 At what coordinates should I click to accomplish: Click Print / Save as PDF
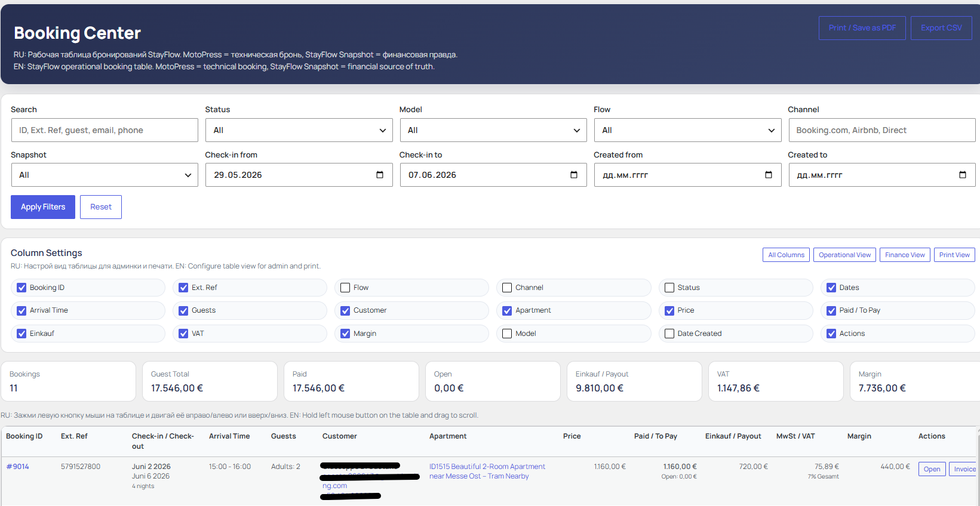coord(862,28)
